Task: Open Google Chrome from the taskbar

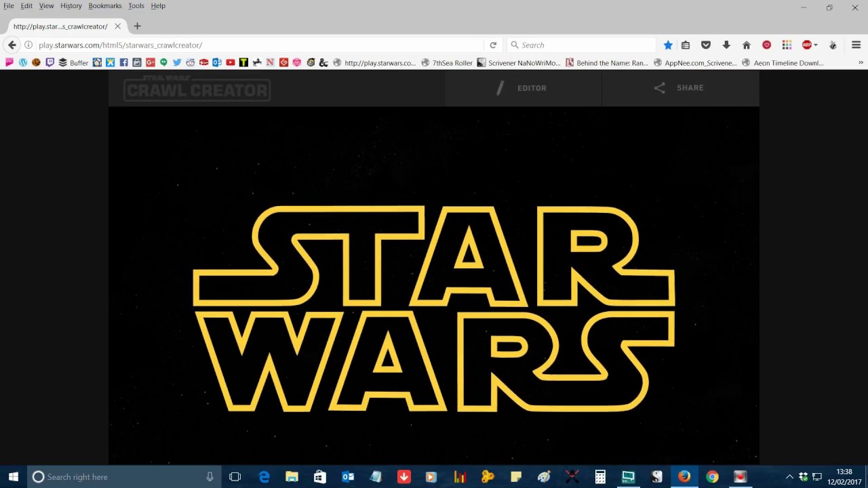Action: pyautogui.click(x=712, y=476)
